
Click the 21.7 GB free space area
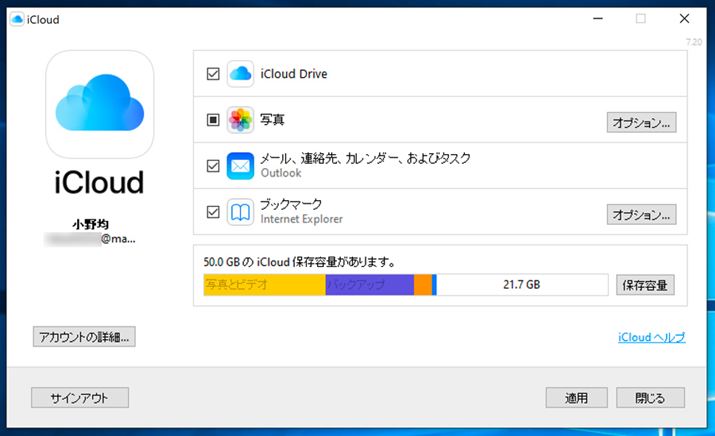522,285
